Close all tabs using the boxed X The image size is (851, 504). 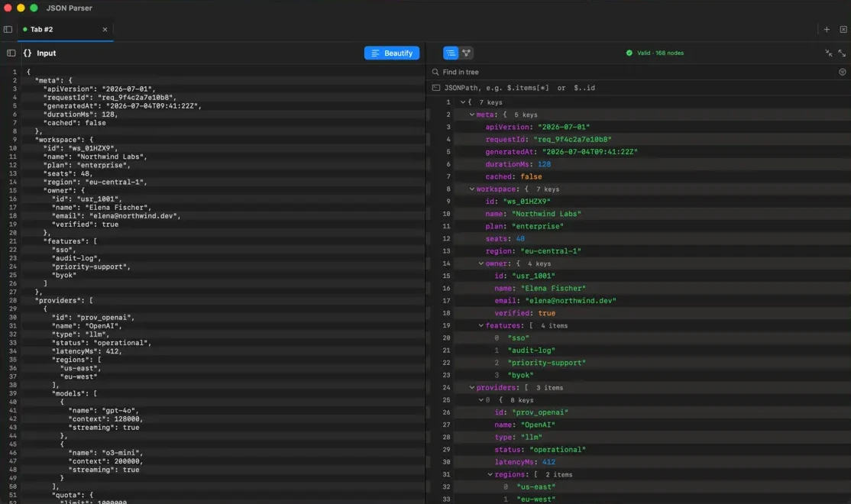[x=843, y=29]
